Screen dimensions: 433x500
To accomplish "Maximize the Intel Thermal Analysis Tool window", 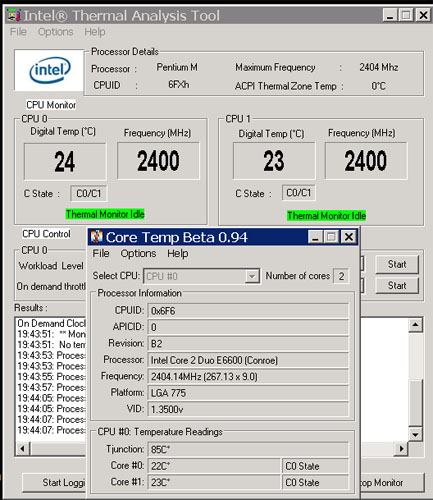I will [x=406, y=15].
